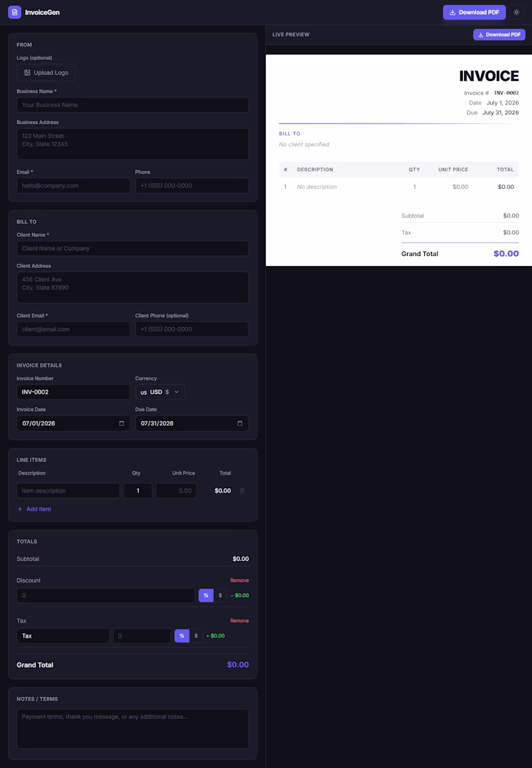Click the Tax name field
The height and width of the screenshot is (768, 532).
[x=63, y=636]
